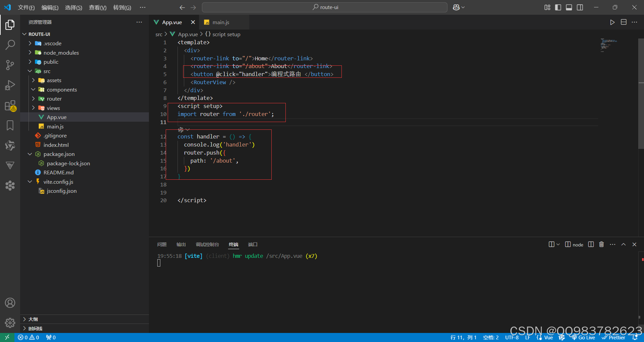644x342 pixels.
Task: Open the 选择(S) menu
Action: [73, 7]
